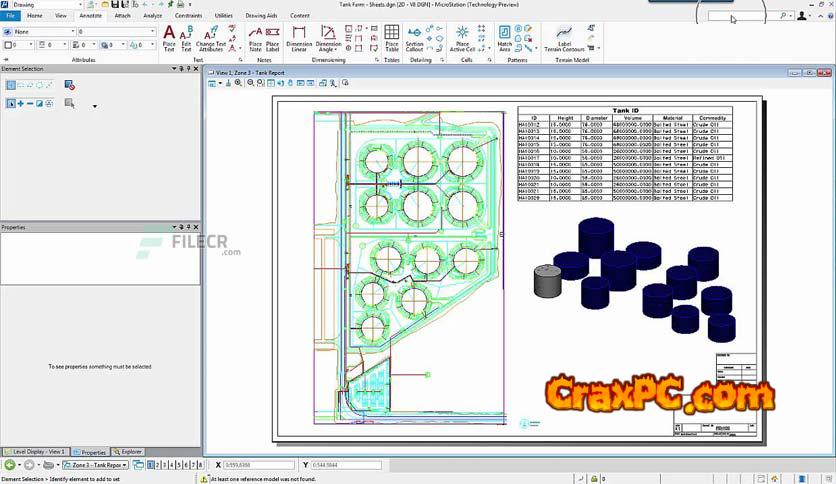This screenshot has height=484, width=836.
Task: Switch to the Explorer panel tab
Action: pos(127,452)
